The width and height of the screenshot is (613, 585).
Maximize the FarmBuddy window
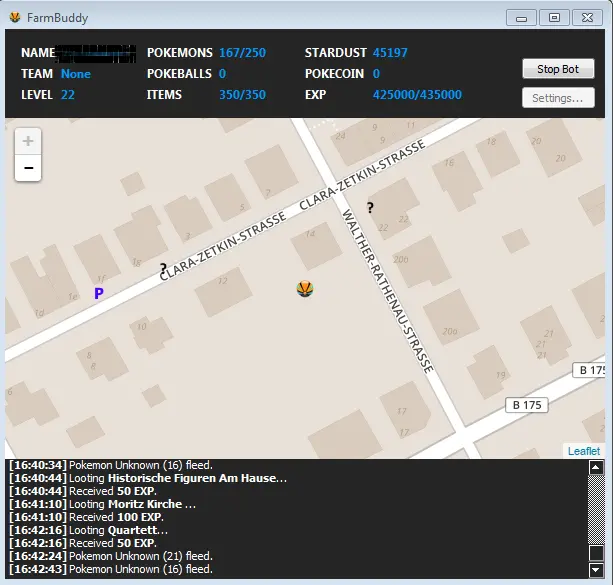(x=553, y=17)
